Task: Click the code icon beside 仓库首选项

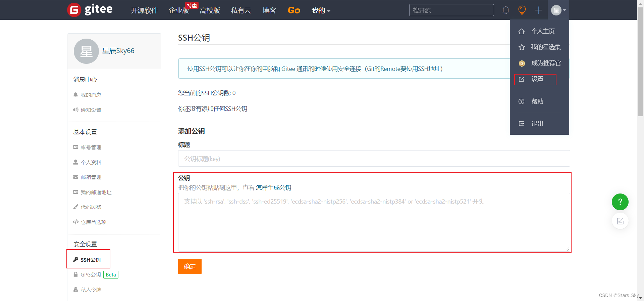Action: 75,222
